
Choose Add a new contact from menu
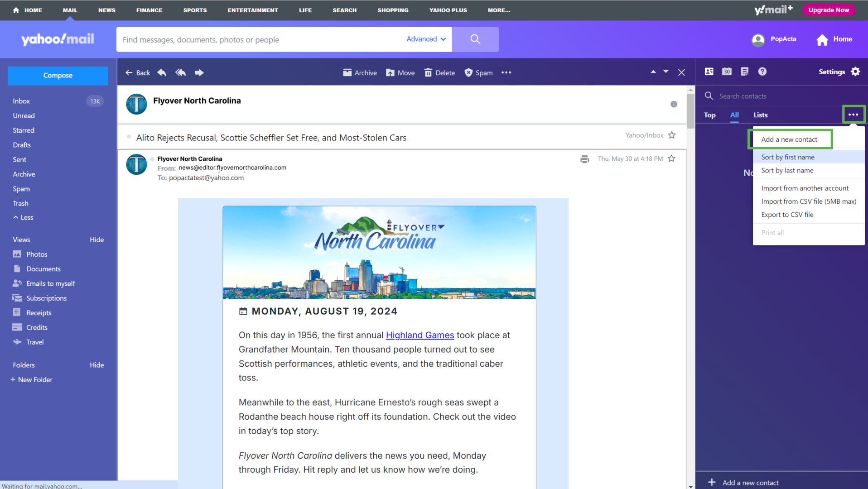(x=789, y=139)
